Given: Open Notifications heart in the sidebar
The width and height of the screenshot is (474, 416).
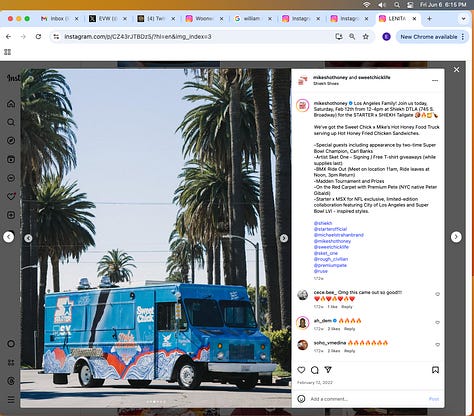Looking at the screenshot, I should click(11, 196).
